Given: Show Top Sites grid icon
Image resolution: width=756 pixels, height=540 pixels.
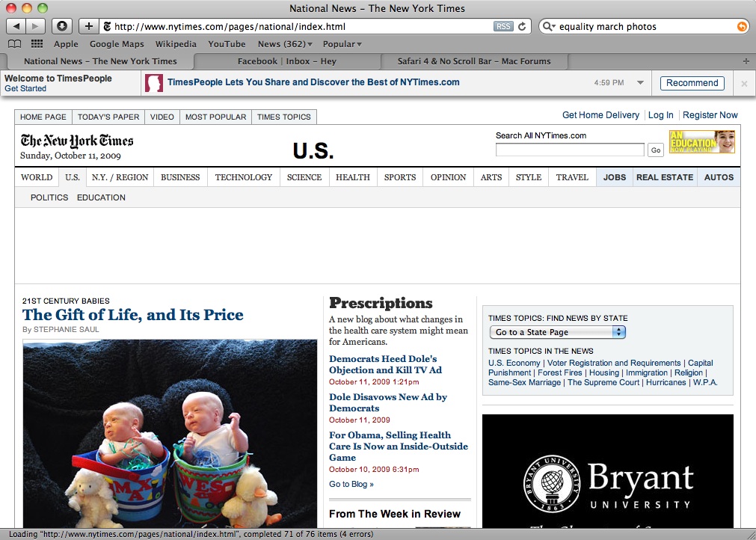Looking at the screenshot, I should (37, 44).
